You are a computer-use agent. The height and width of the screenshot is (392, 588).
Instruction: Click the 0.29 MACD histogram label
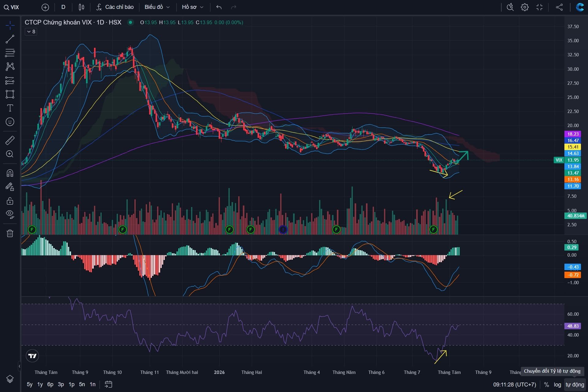click(571, 247)
